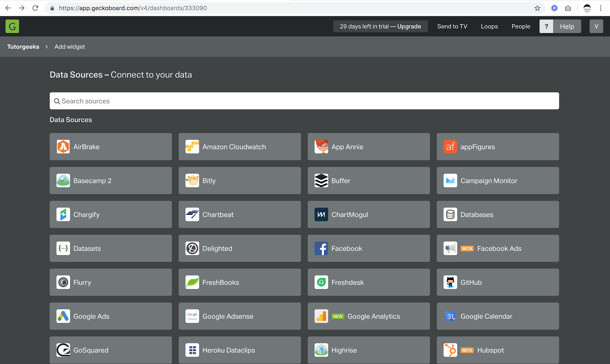Click the Basecamp 2 mountain icon

coord(63,180)
